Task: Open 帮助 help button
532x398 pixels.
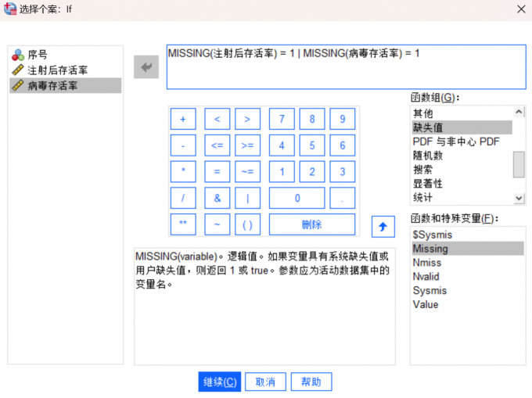Action: click(311, 382)
